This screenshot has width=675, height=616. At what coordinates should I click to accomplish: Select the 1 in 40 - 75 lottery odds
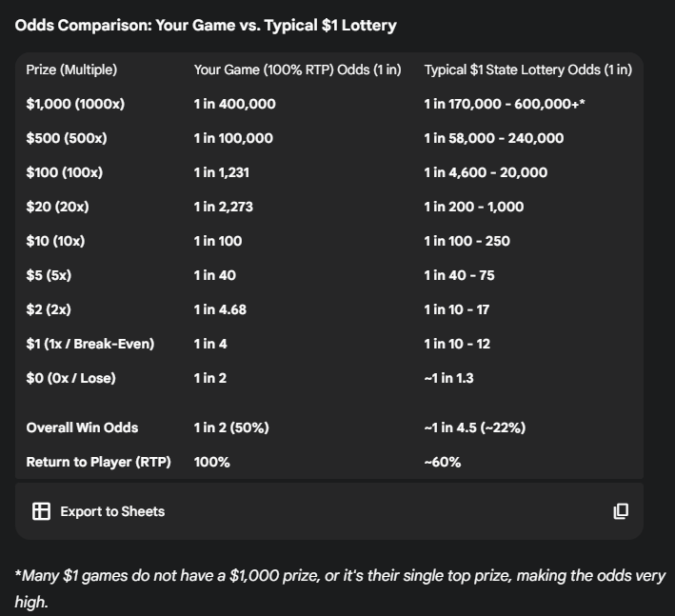(x=459, y=275)
